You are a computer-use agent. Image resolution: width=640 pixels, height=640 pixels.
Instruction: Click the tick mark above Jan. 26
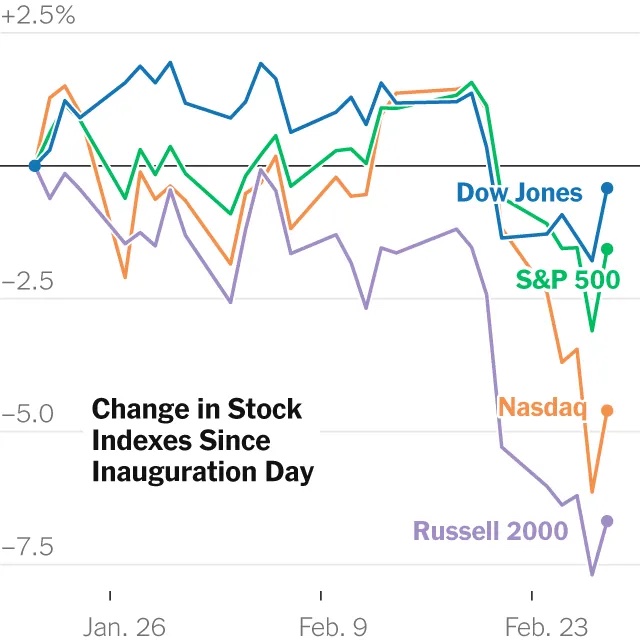pyautogui.click(x=110, y=596)
